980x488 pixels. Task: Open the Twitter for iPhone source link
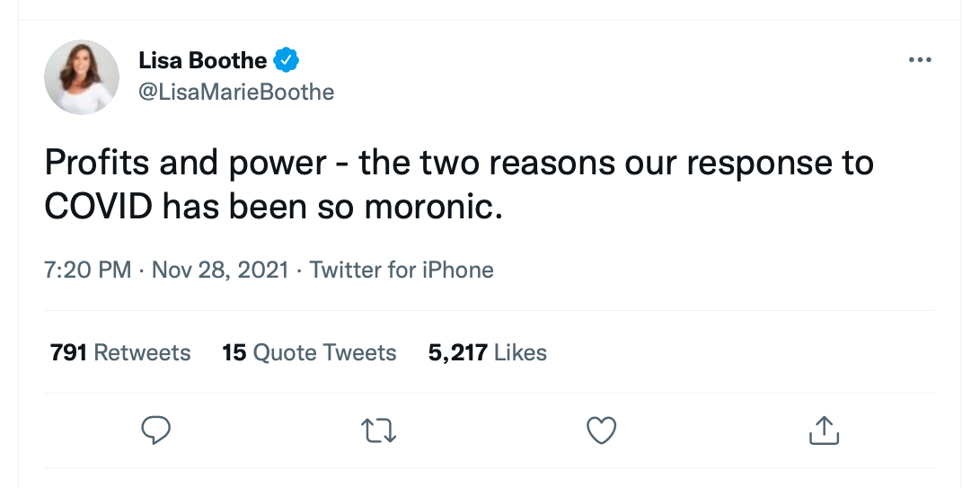coord(402,270)
